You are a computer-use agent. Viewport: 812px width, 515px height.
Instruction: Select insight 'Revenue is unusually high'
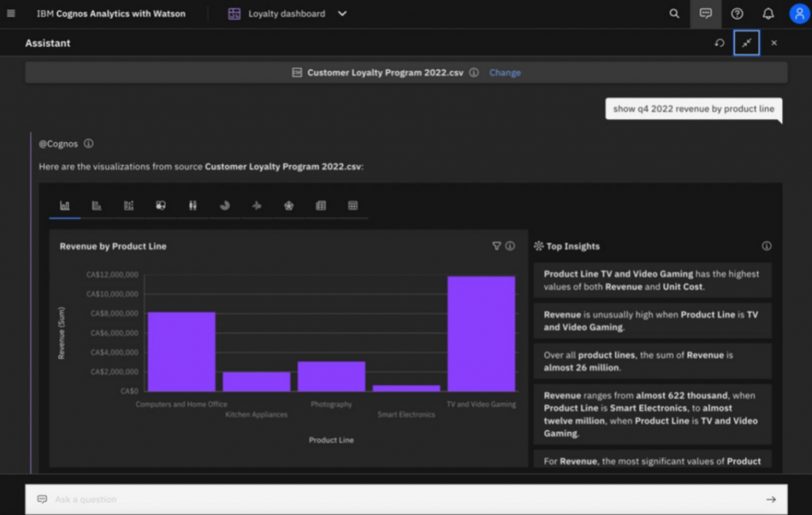coord(652,321)
